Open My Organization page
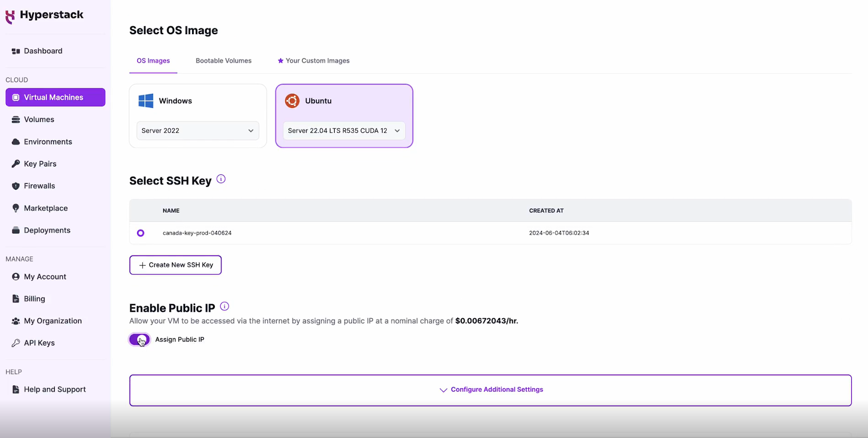The width and height of the screenshot is (868, 438). pyautogui.click(x=55, y=321)
